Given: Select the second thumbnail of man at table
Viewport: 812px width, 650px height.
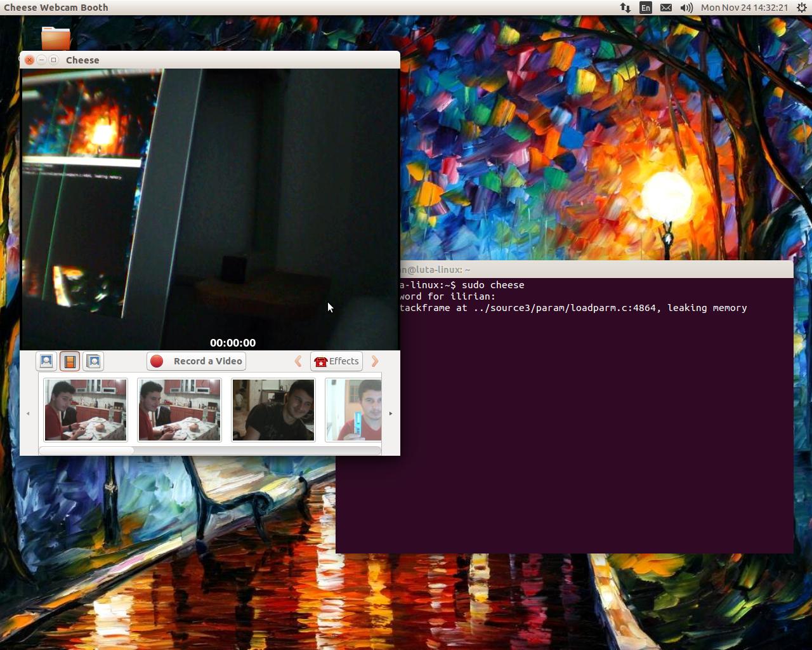Looking at the screenshot, I should tap(180, 410).
